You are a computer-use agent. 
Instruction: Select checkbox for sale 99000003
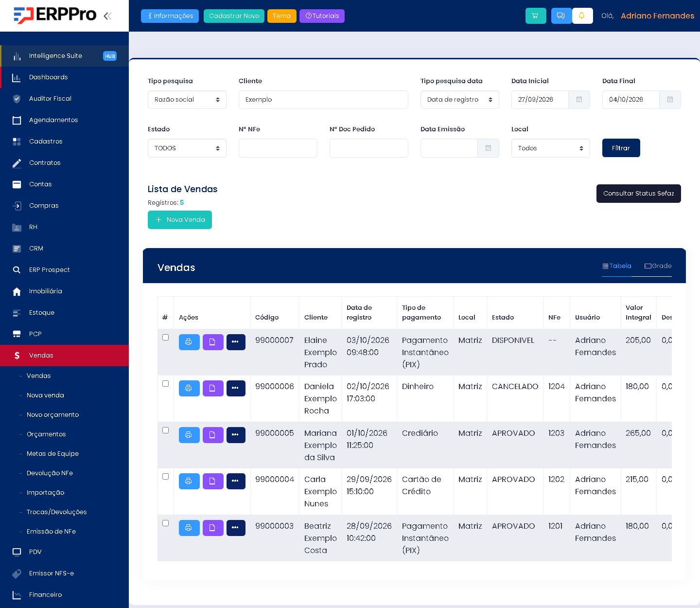click(x=165, y=523)
